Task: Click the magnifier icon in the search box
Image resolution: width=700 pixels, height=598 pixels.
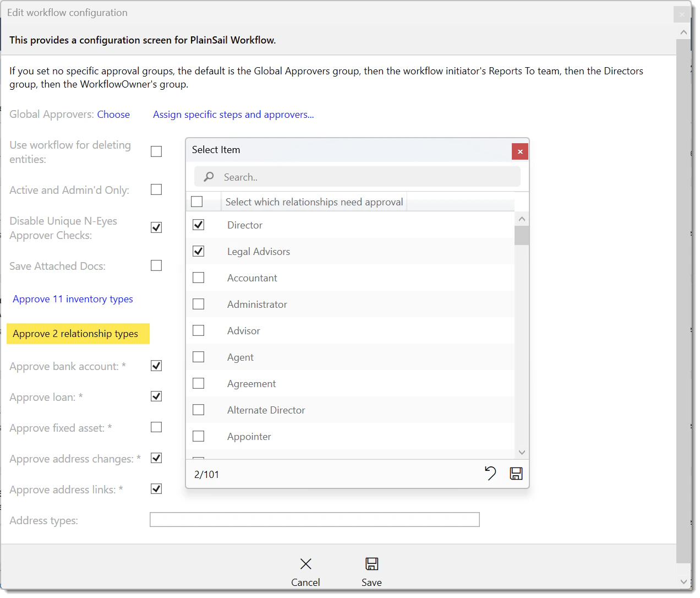Action: 209,177
